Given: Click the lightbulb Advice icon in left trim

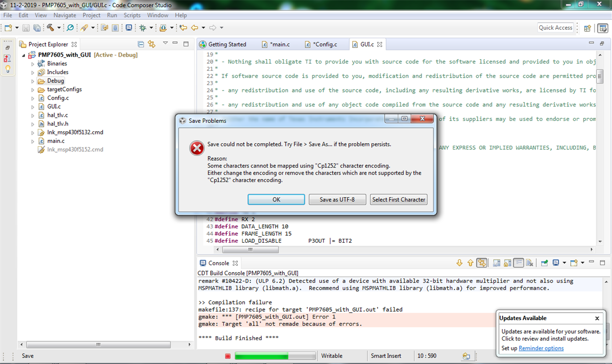Looking at the screenshot, I should tap(7, 69).
